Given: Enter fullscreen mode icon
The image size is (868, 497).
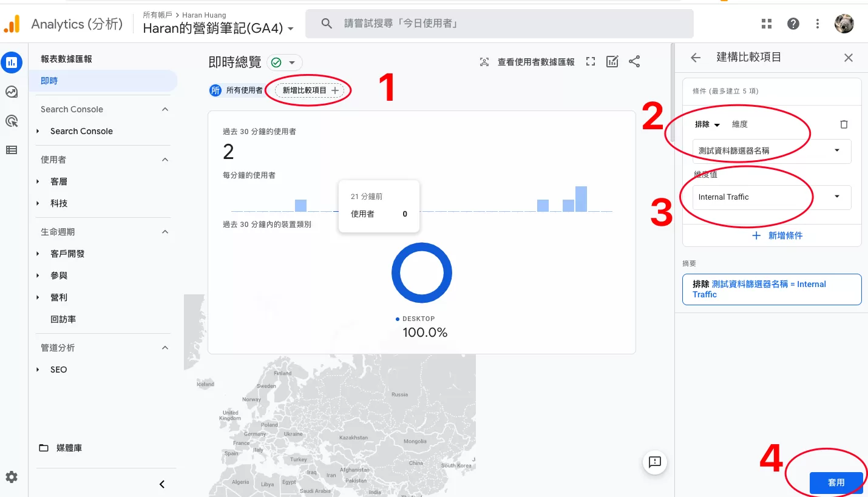Looking at the screenshot, I should [x=591, y=62].
